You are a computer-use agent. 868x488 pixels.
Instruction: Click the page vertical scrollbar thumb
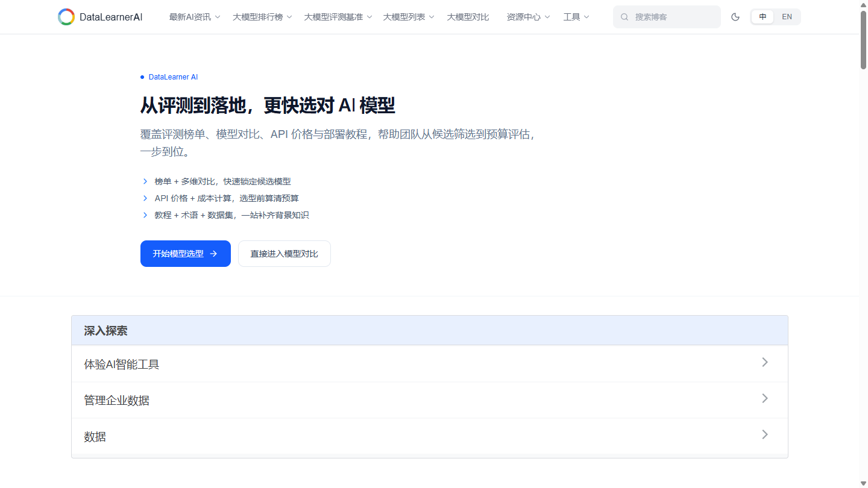(x=864, y=40)
